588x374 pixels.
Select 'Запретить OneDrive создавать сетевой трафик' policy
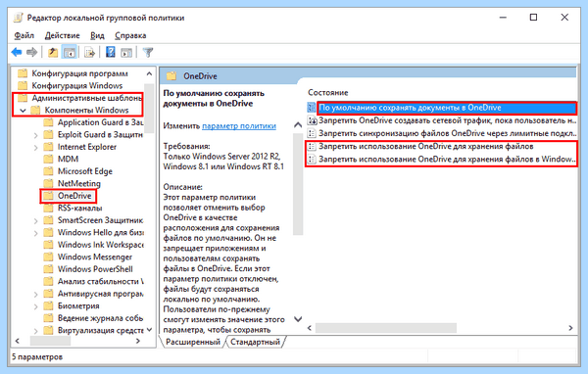click(x=447, y=120)
